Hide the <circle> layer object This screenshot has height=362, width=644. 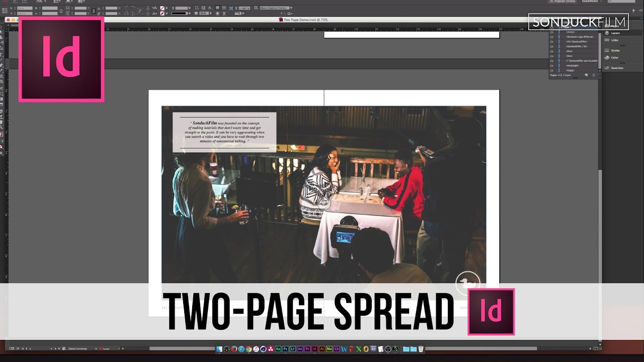pyautogui.click(x=551, y=32)
